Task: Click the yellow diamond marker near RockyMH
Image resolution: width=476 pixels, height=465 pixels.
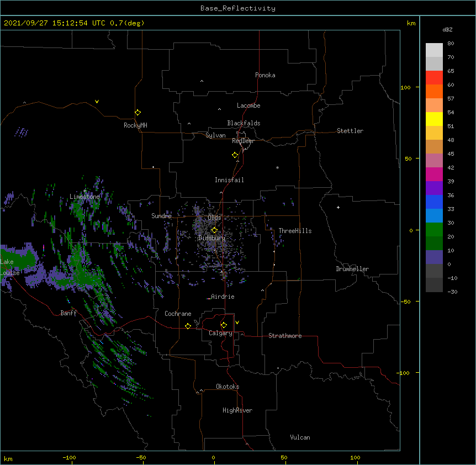Action: point(138,113)
